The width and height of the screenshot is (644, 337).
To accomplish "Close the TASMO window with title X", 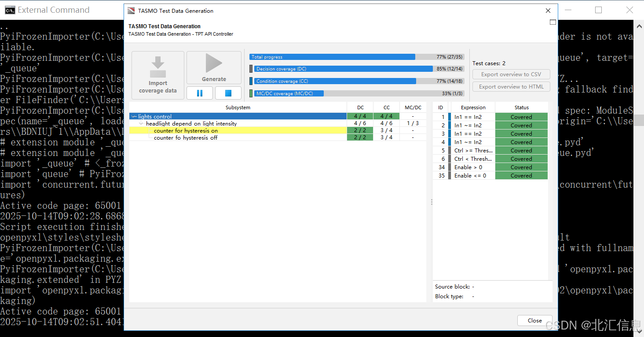I will click(548, 11).
